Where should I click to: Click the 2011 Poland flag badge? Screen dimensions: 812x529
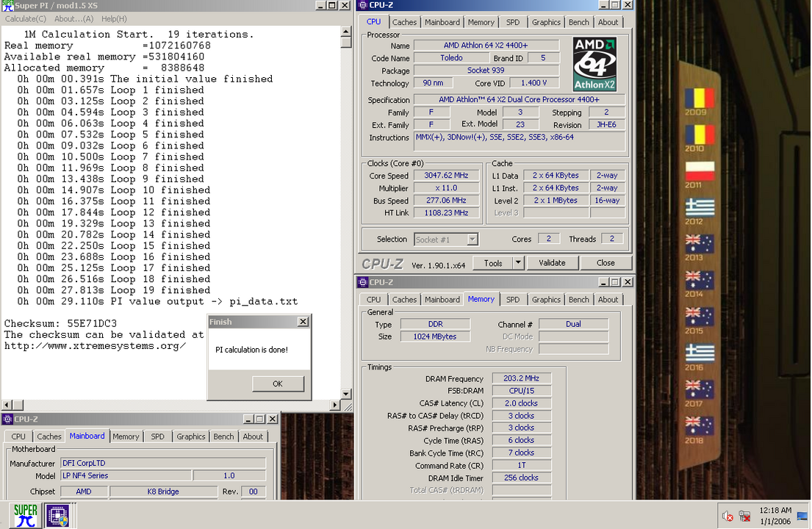[700, 171]
